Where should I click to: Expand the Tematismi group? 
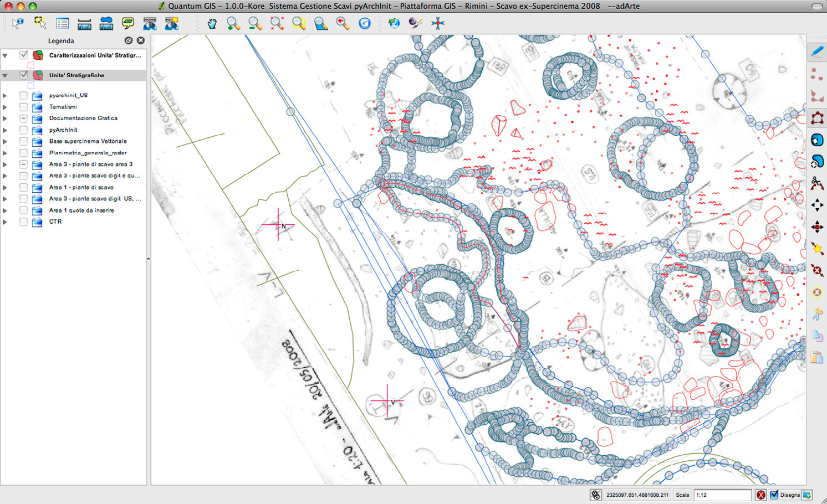pyautogui.click(x=5, y=107)
